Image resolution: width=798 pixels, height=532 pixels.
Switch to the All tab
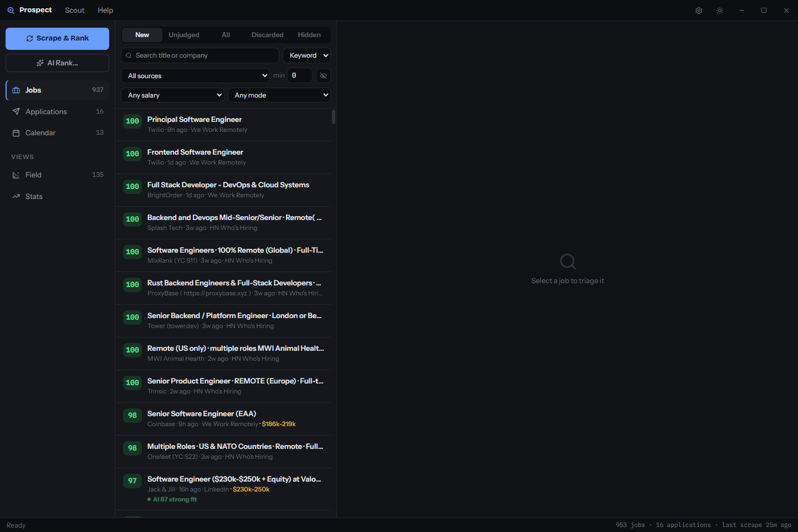226,35
